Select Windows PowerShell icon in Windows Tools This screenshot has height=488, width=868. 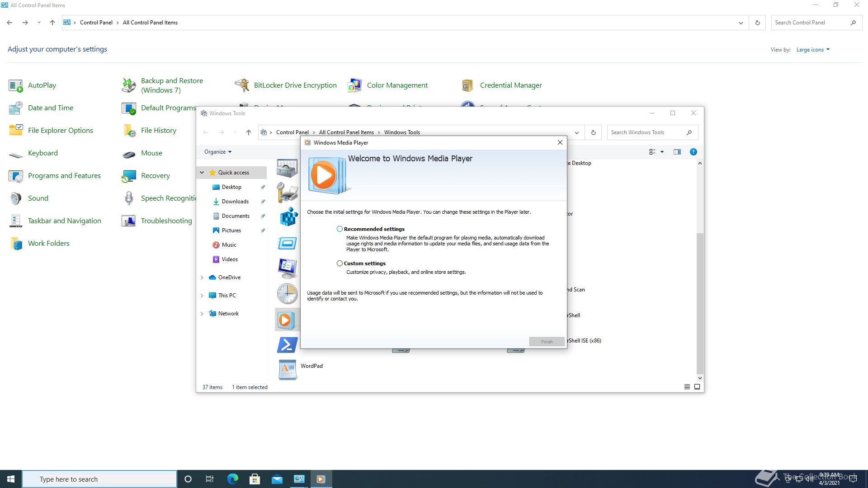click(287, 345)
